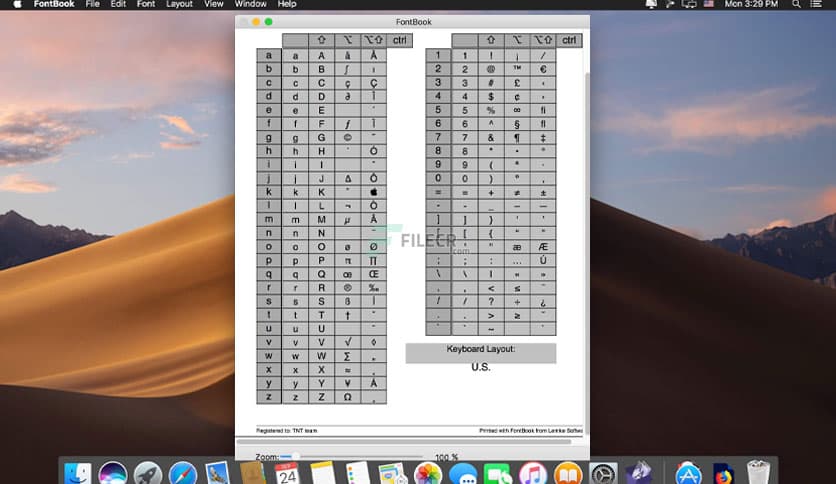
Task: Click the Σ glyph in row w
Action: pyautogui.click(x=348, y=356)
